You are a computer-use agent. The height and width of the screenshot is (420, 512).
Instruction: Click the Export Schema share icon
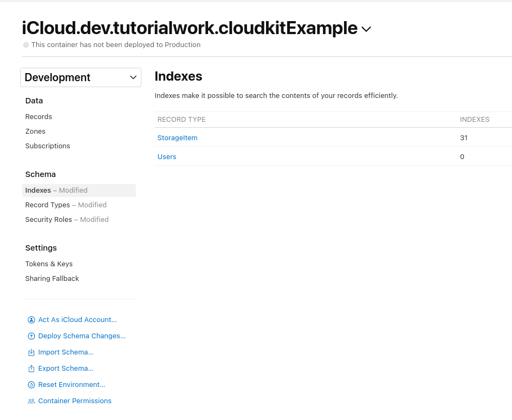tap(31, 368)
